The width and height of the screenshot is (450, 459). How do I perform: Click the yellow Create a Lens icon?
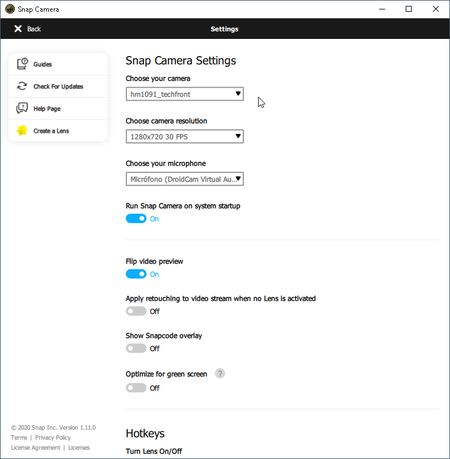[x=22, y=130]
